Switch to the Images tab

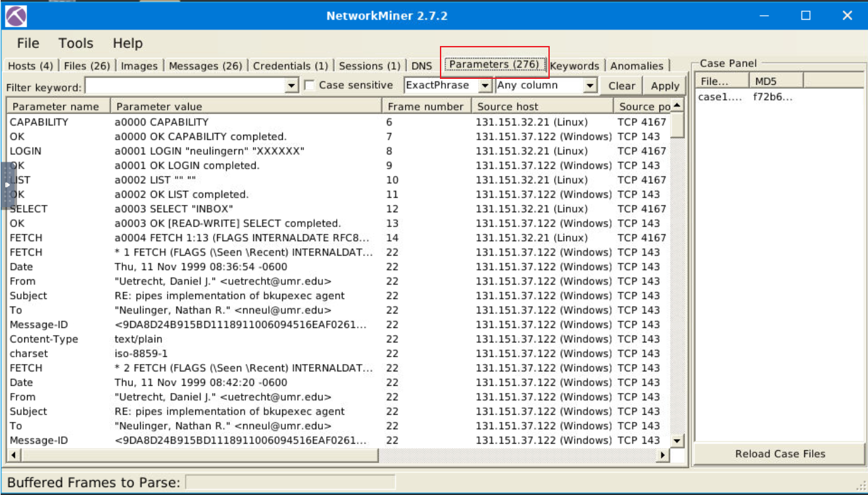tap(139, 66)
